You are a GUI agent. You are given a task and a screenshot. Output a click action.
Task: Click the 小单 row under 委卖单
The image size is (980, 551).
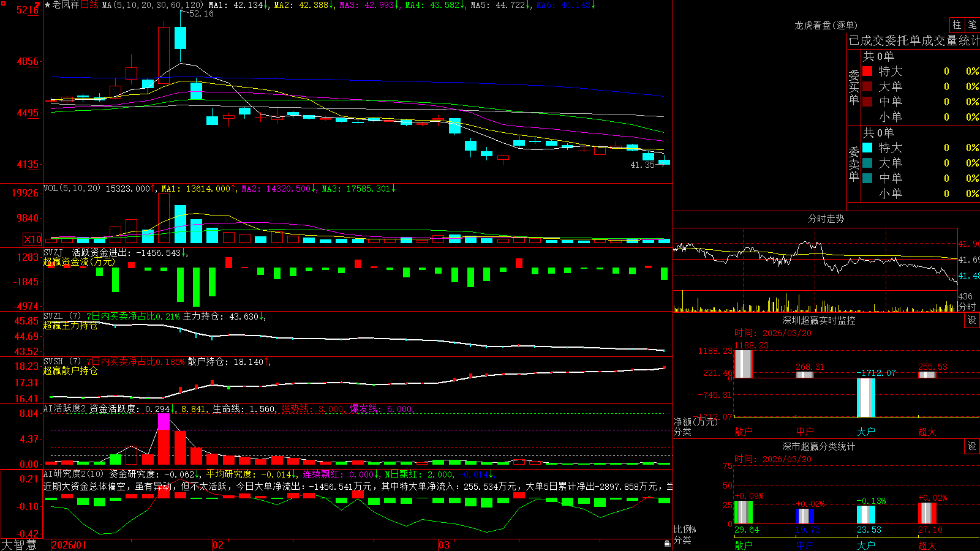pos(920,193)
